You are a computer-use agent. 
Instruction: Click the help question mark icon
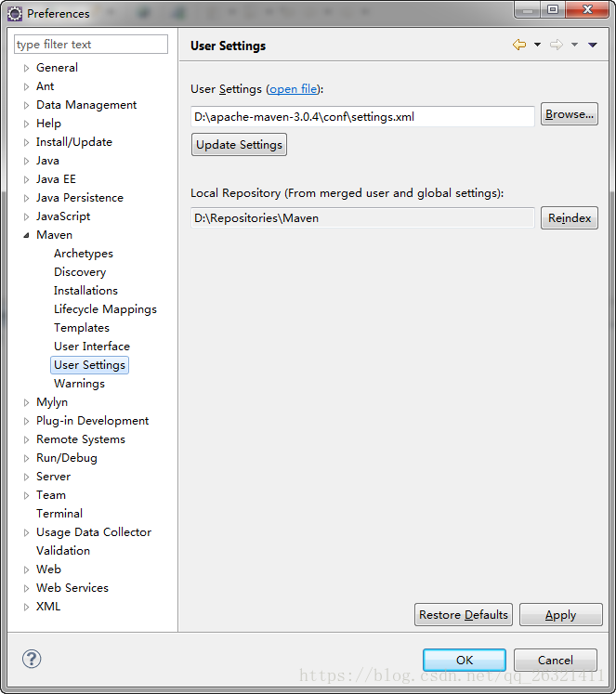pyautogui.click(x=32, y=659)
